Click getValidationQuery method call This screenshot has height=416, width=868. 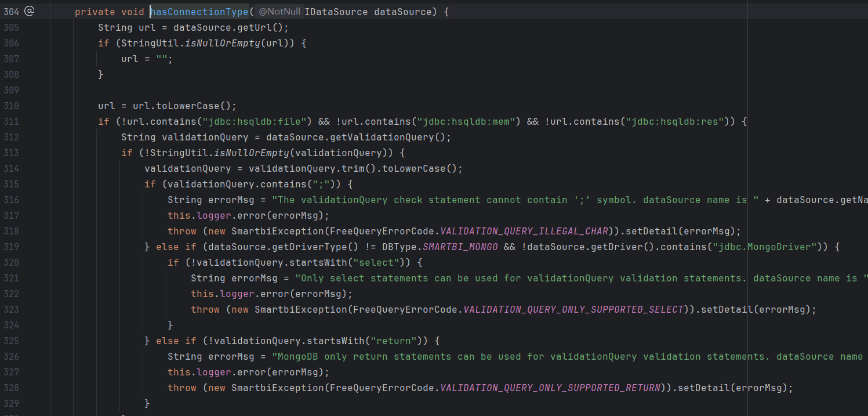(x=390, y=137)
